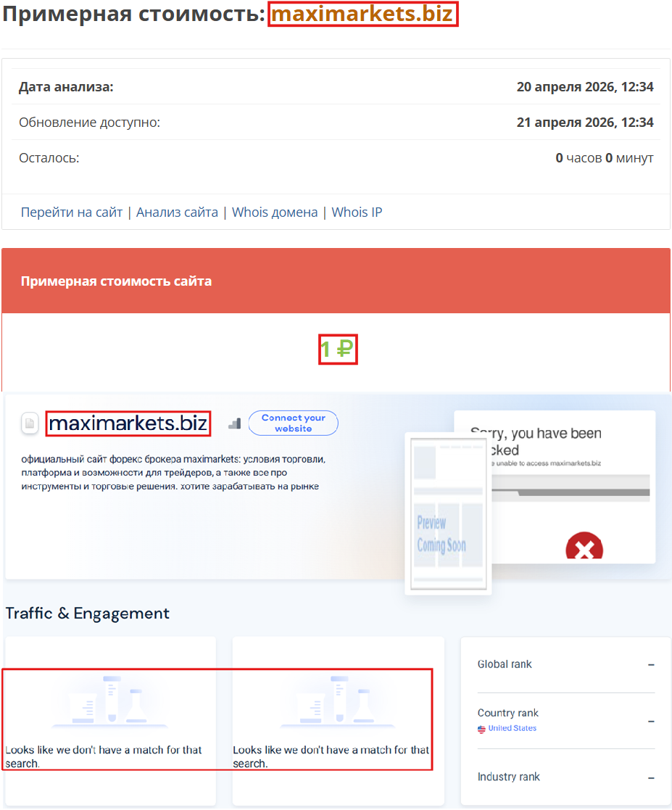The image size is (672, 810).
Task: Open the "Анализ сайта" link
Action: [177, 212]
